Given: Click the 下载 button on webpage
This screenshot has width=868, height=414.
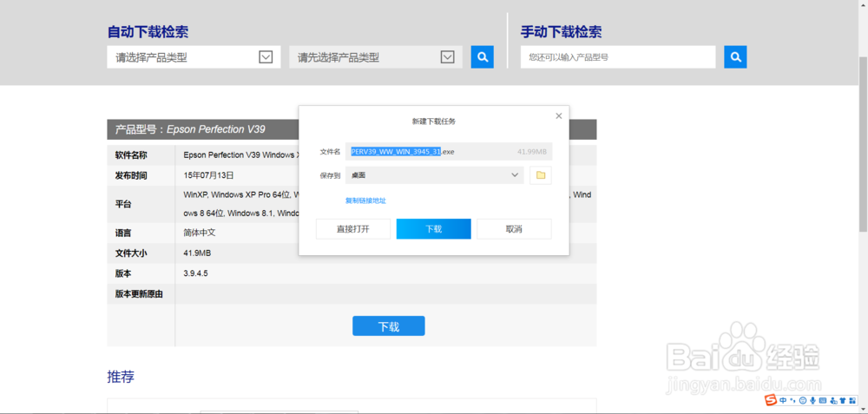Looking at the screenshot, I should click(389, 326).
